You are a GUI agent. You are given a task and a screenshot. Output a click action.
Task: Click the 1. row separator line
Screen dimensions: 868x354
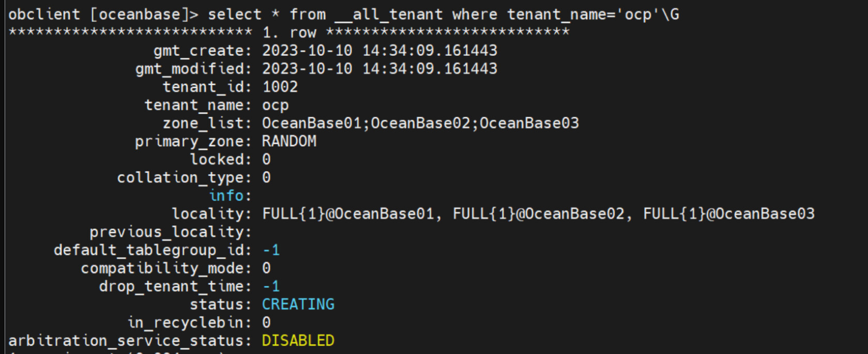point(289,33)
